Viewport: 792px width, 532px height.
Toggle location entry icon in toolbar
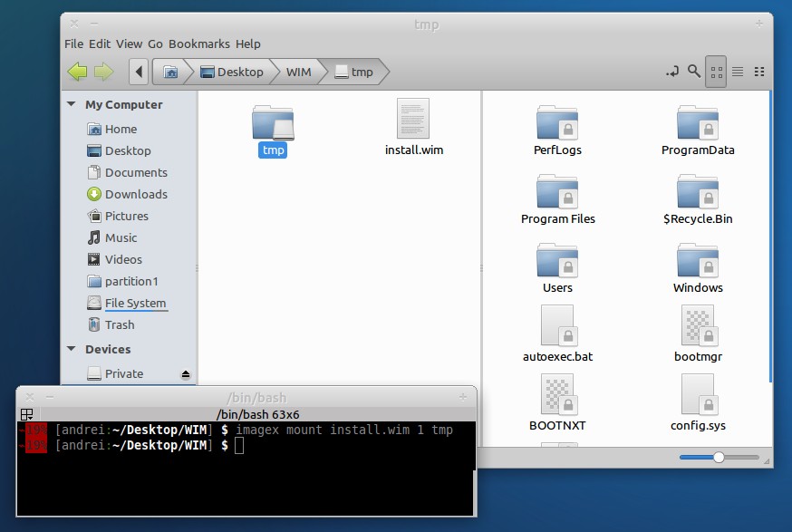pos(672,72)
